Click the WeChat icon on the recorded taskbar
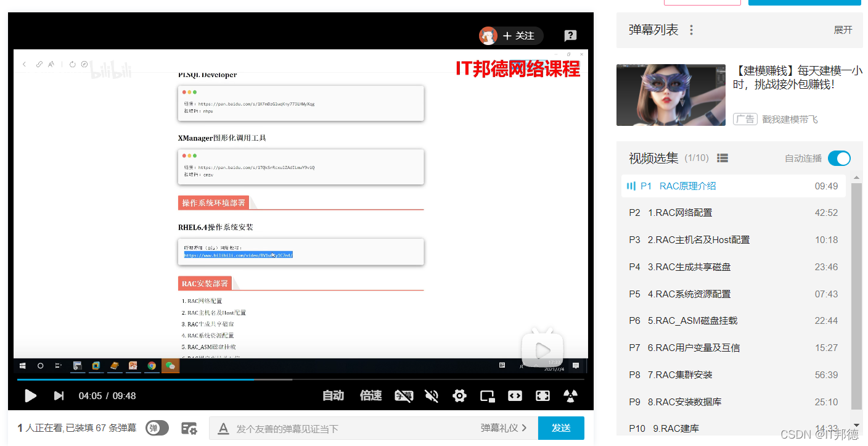The height and width of the screenshot is (446, 868). 170,365
